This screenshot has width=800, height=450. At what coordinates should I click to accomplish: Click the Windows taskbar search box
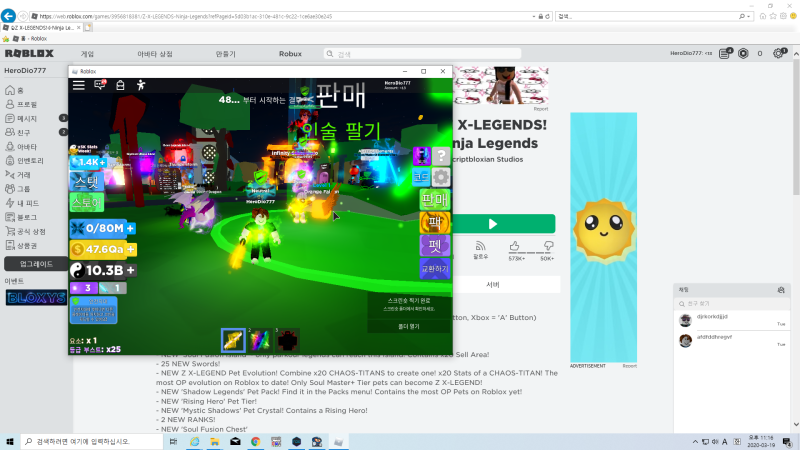(x=92, y=441)
